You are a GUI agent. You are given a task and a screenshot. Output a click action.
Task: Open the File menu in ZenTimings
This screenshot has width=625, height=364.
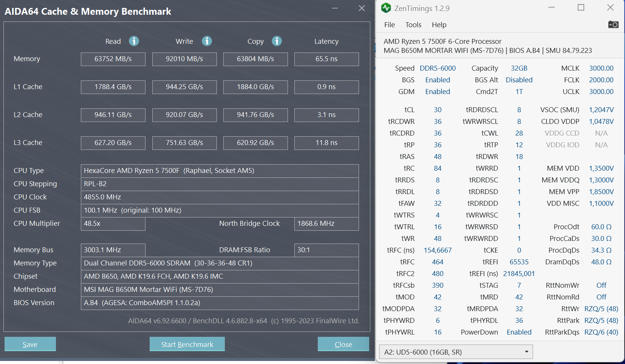[390, 25]
